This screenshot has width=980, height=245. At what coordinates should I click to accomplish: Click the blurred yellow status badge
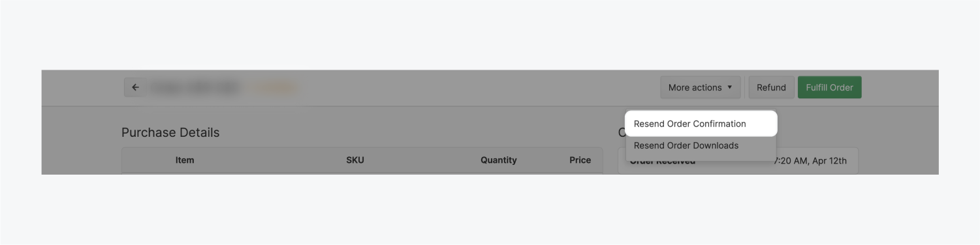pos(274,87)
